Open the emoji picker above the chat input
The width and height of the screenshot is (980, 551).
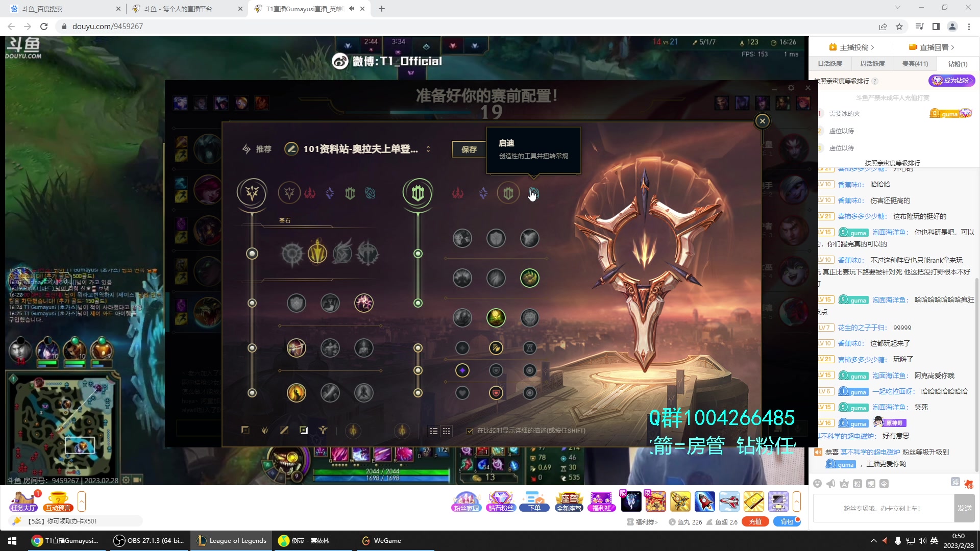(818, 484)
